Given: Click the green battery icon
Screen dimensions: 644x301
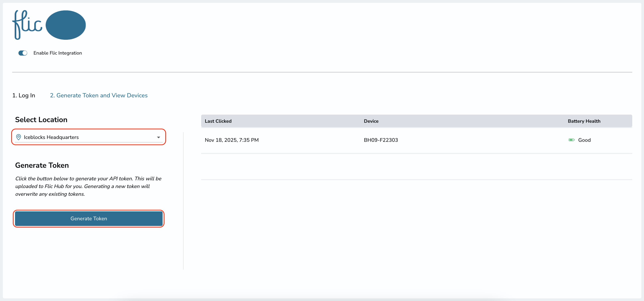Looking at the screenshot, I should (x=571, y=140).
